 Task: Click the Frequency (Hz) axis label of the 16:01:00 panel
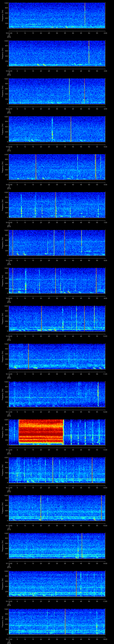point(3,16)
